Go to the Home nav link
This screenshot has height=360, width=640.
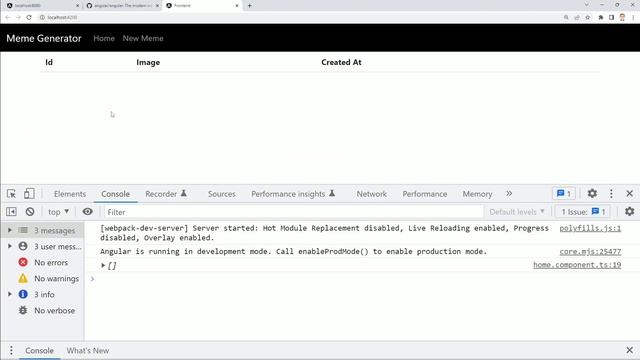[104, 38]
